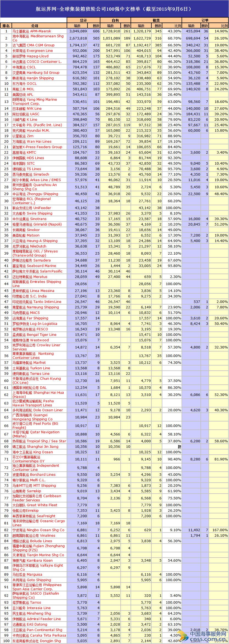The height and width of the screenshot is (644, 229).
Task: Click 大白舰队 Great White Fleet name
Action: (35, 505)
